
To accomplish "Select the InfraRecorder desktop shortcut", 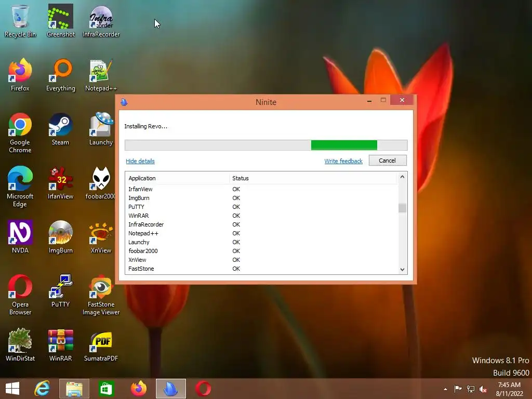I will click(101, 21).
